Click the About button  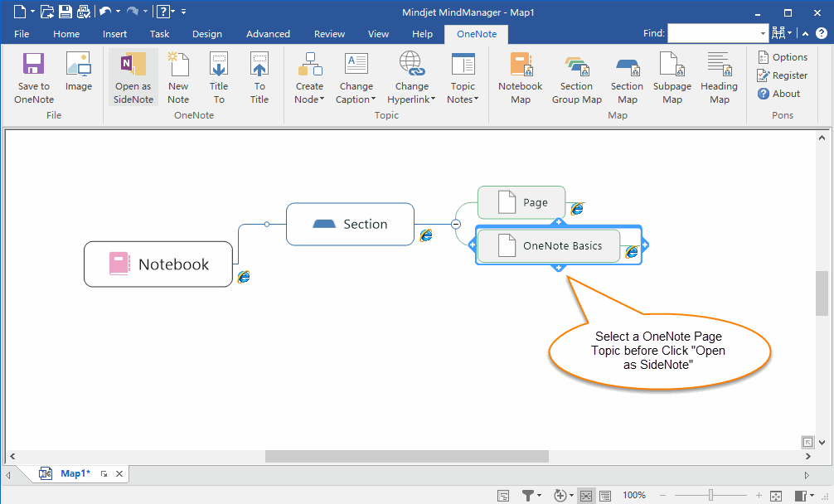coord(778,94)
